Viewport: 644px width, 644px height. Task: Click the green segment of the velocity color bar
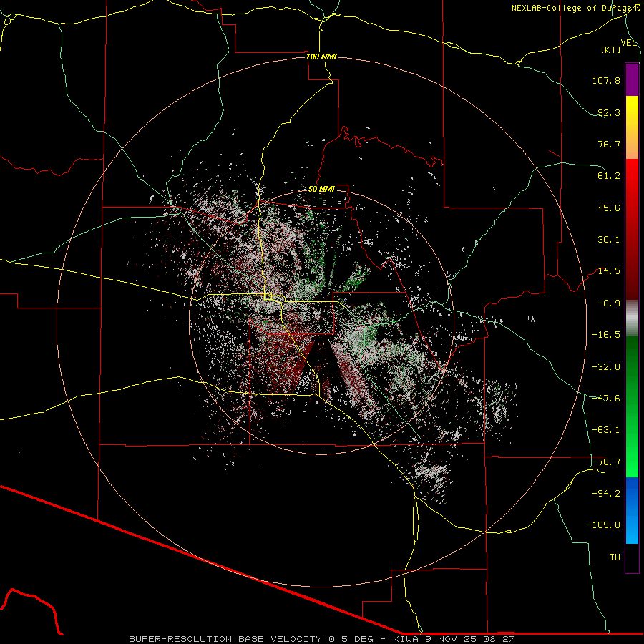tap(632, 406)
